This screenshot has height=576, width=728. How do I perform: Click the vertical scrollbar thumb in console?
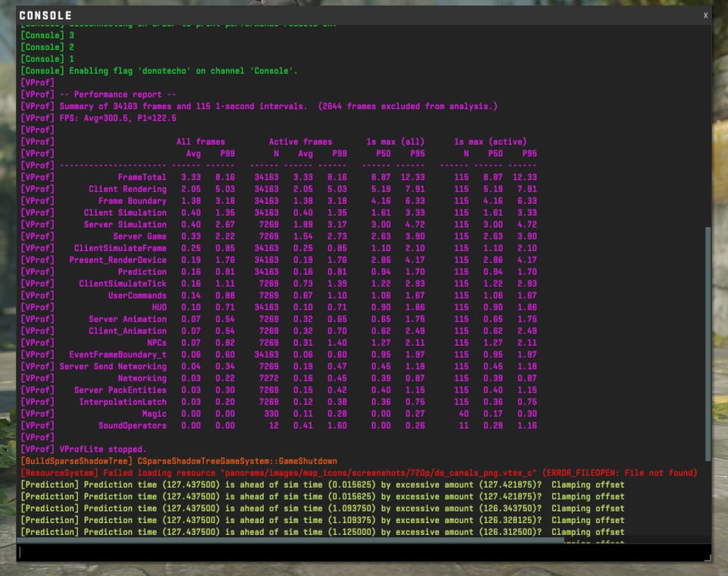coord(708,341)
